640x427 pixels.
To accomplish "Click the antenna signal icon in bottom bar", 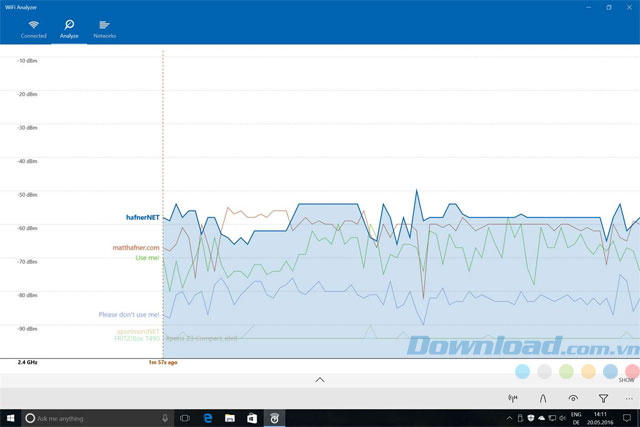I will coord(513,397).
